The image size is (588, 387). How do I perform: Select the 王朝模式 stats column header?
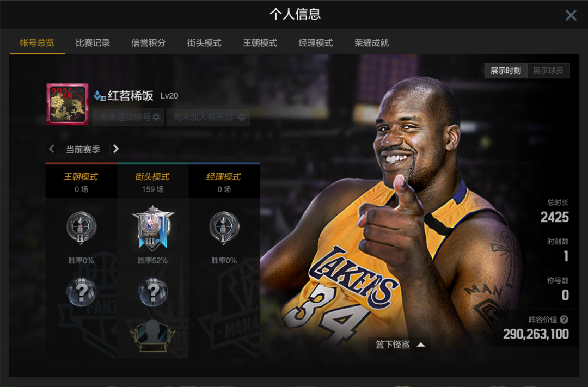(81, 181)
